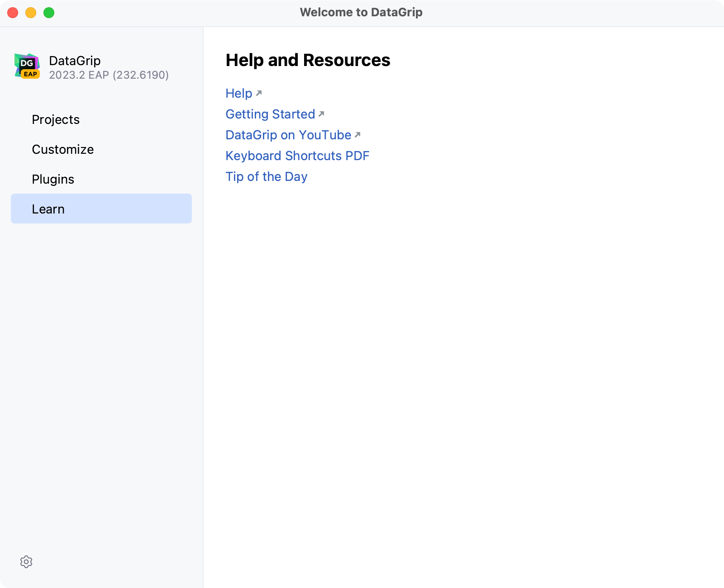Open the Getting Started link
This screenshot has width=724, height=588.
(270, 114)
